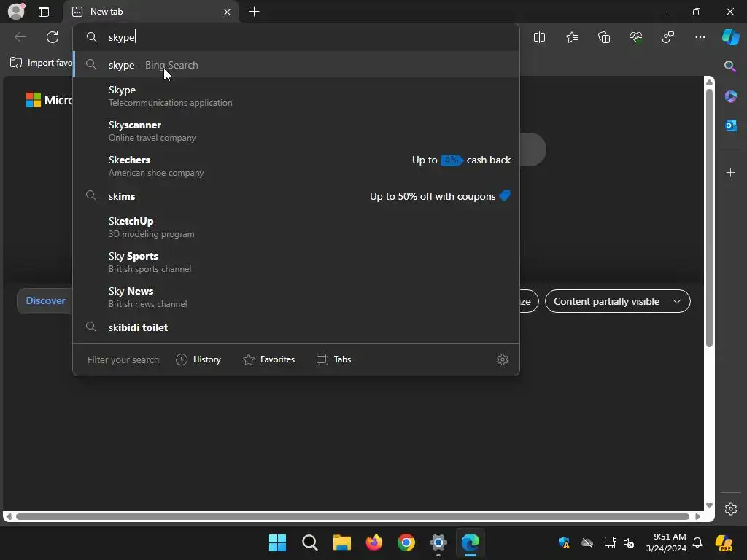
Task: Select skype - Bing Search suggestion
Action: point(296,65)
